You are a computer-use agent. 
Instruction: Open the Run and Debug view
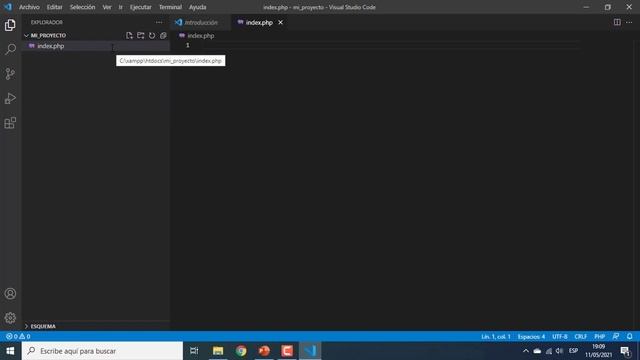(10, 98)
